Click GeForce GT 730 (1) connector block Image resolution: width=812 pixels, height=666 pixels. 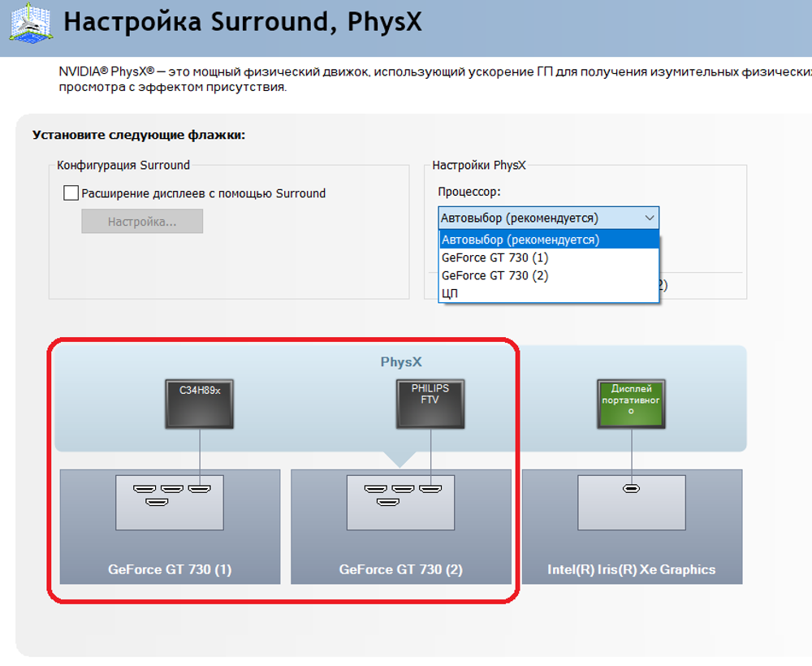(170, 503)
